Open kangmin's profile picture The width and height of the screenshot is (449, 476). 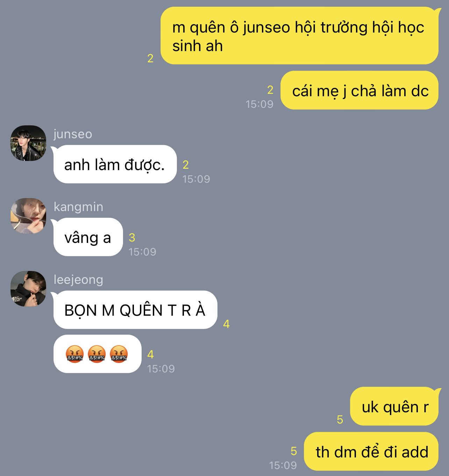[28, 216]
